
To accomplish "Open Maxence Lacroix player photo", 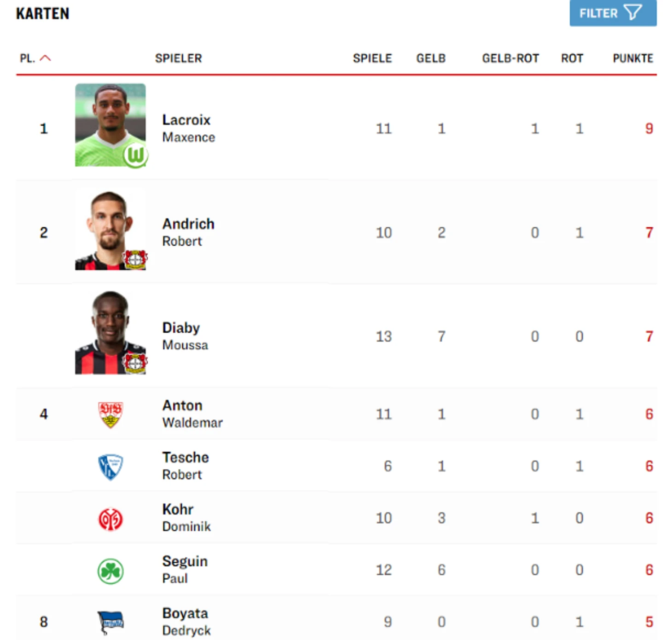I will coord(110,125).
